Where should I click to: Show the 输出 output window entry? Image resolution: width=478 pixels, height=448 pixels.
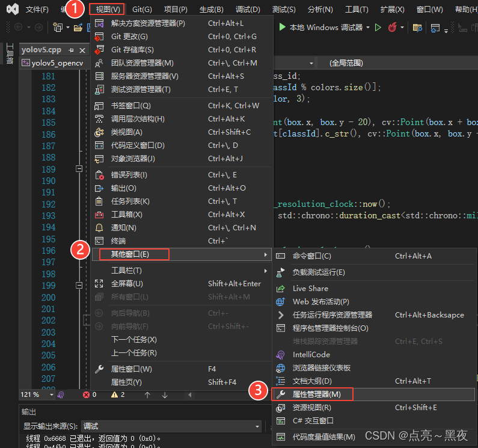(x=182, y=188)
